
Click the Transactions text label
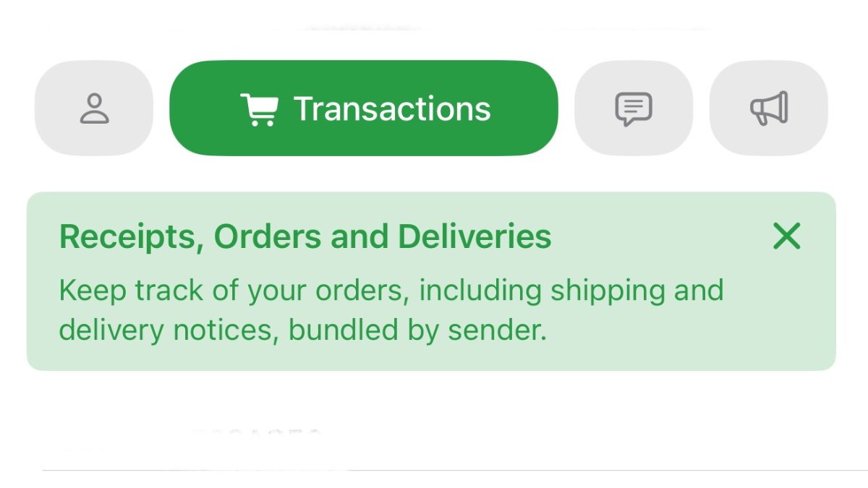(x=392, y=109)
